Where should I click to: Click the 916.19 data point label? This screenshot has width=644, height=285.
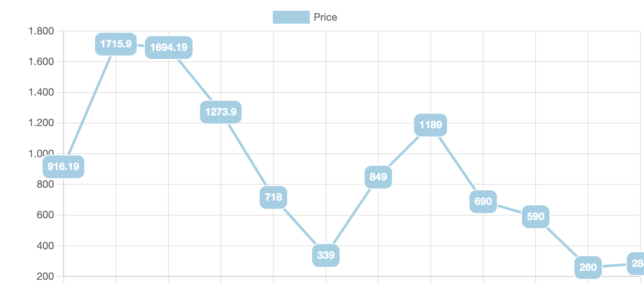(x=64, y=167)
